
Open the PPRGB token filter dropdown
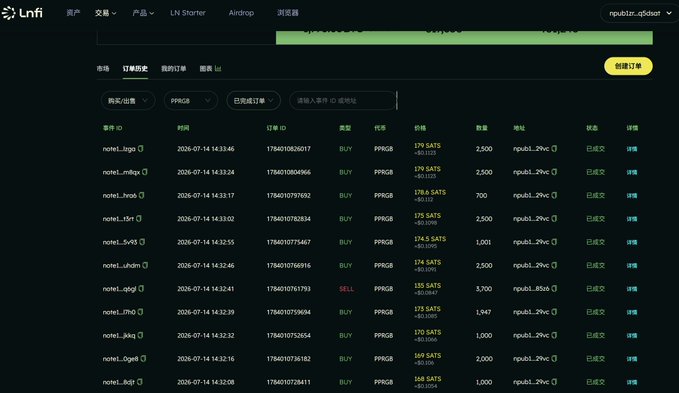(191, 101)
